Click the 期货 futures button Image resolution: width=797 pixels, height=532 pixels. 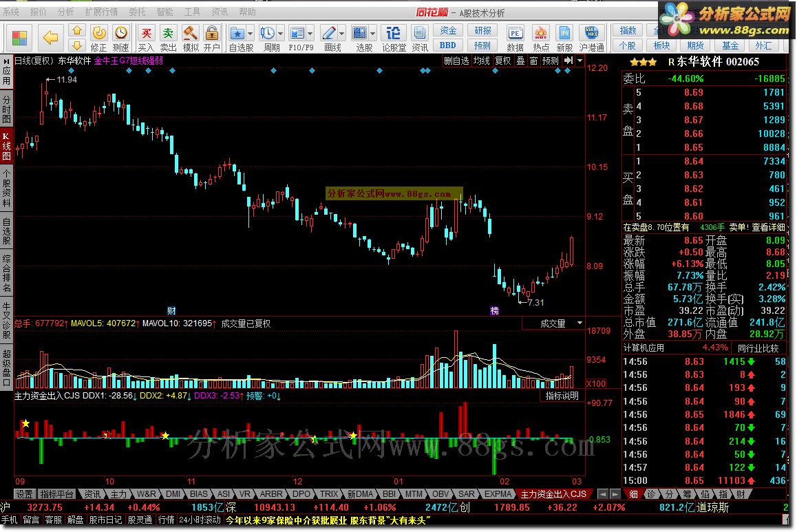click(x=696, y=45)
